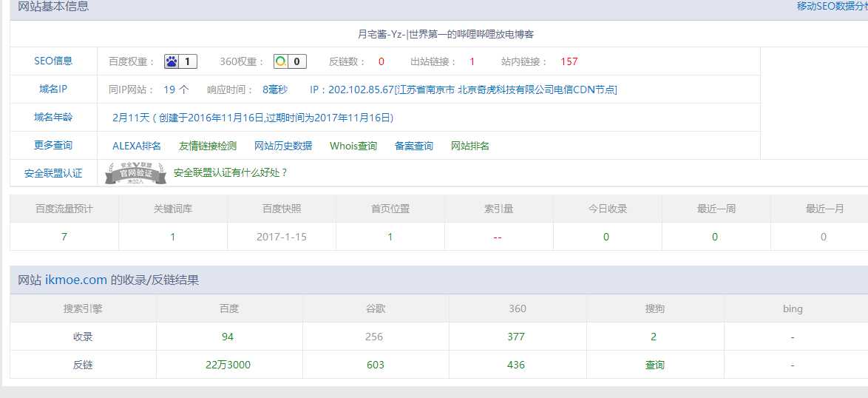The height and width of the screenshot is (398, 868).
Task: Click the 最近一月 value 0
Action: click(x=824, y=237)
